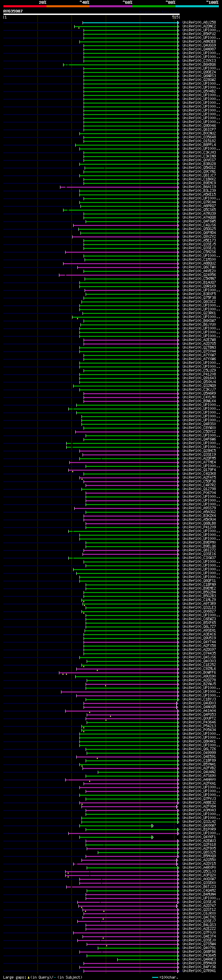This screenshot has width=222, height=980.
Task: Click the UniRef100_Q8S325 label
Action: [199, 852]
